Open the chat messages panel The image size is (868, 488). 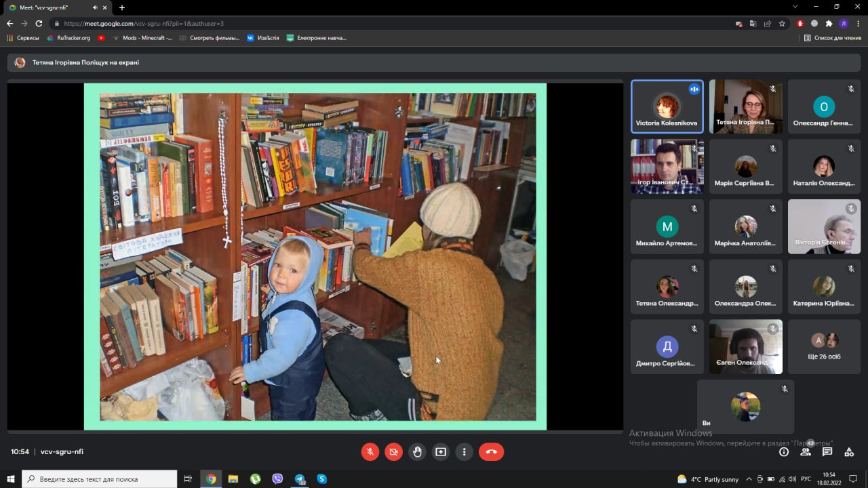(x=827, y=452)
